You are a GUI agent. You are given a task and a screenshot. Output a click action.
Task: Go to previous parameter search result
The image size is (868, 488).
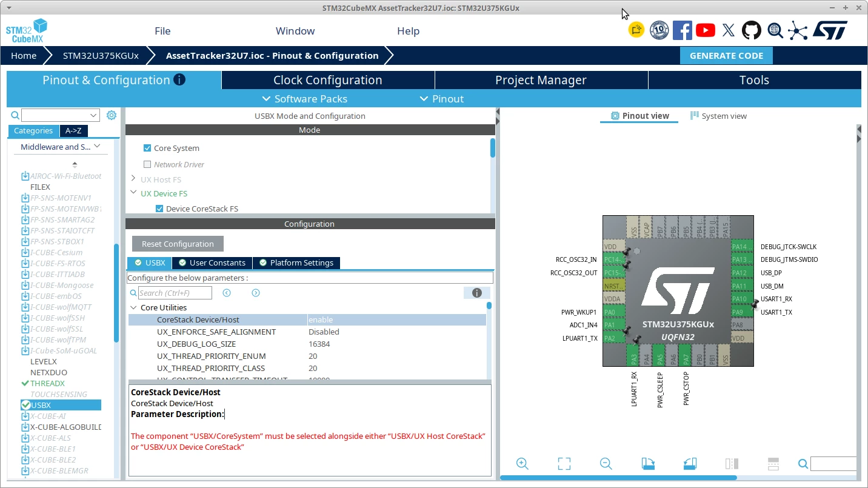coord(227,293)
